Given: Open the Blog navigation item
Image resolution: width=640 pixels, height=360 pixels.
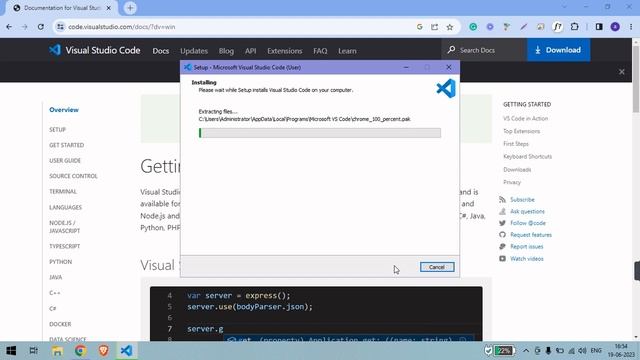Looking at the screenshot, I should point(226,51).
